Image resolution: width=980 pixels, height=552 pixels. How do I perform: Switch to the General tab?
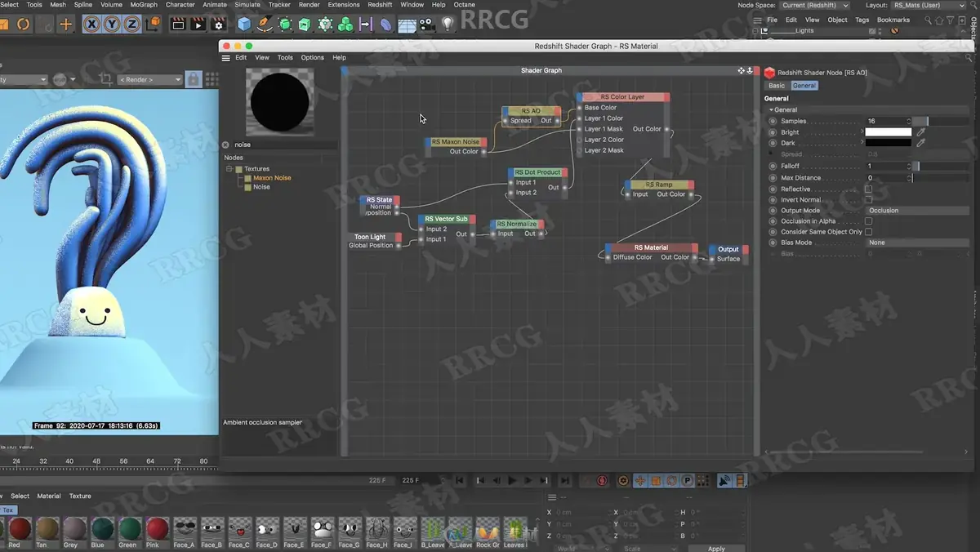pyautogui.click(x=804, y=85)
